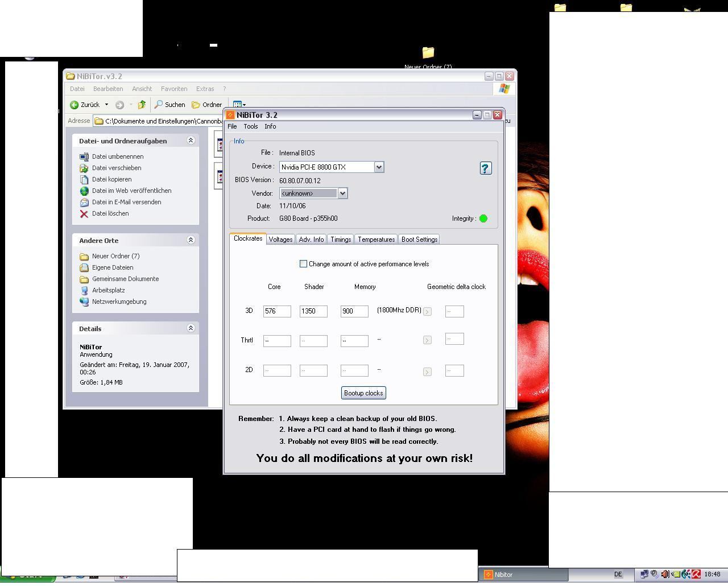The image size is (728, 586).
Task: Open Explorer Ansicht menu
Action: [142, 89]
